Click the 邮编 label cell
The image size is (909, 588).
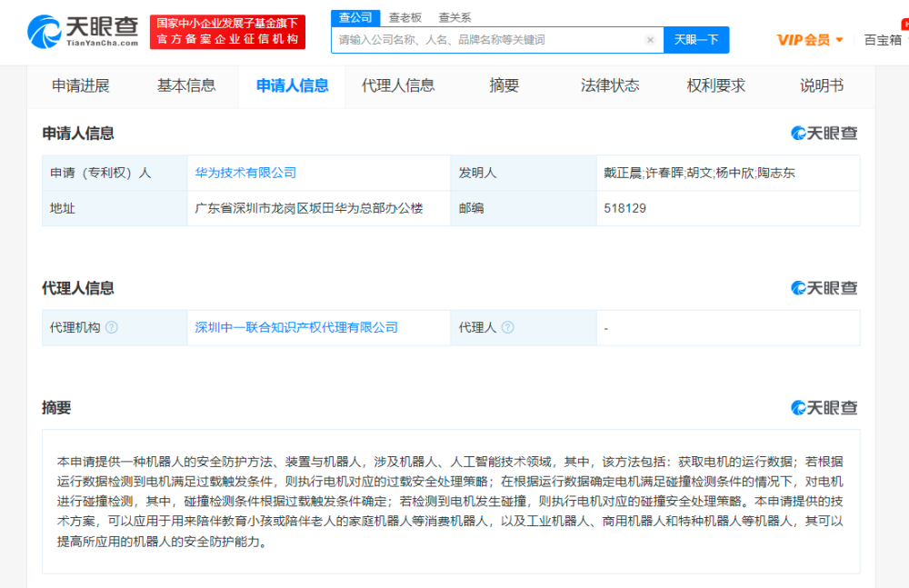click(x=524, y=208)
